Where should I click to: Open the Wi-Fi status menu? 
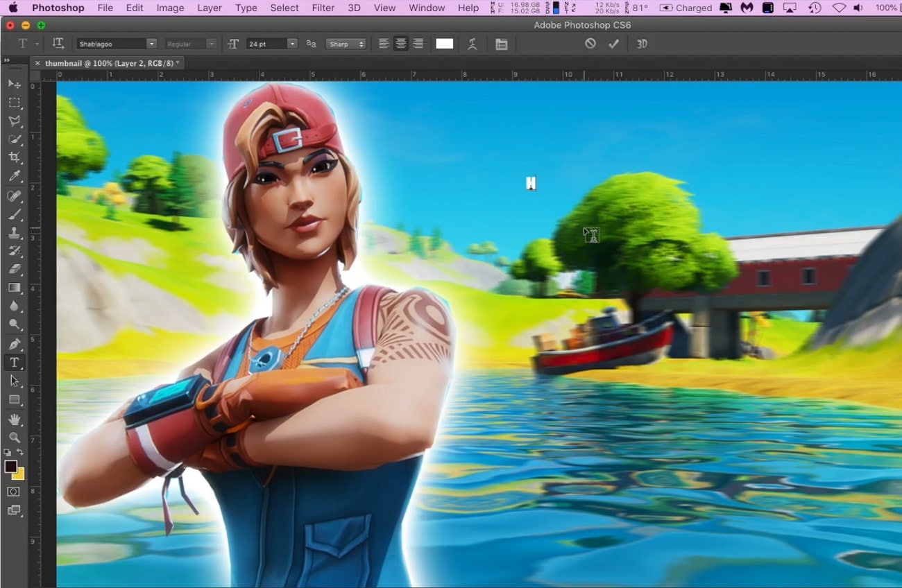(x=839, y=8)
